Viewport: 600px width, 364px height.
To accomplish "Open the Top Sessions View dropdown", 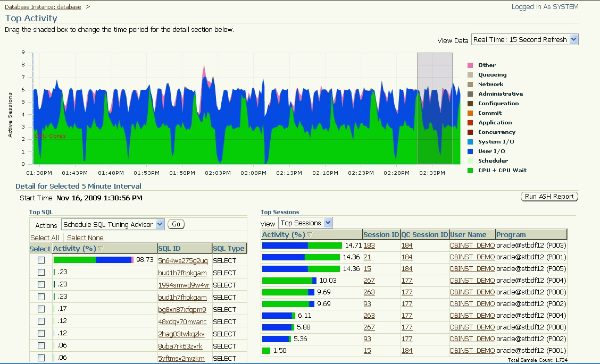I will coord(328,223).
